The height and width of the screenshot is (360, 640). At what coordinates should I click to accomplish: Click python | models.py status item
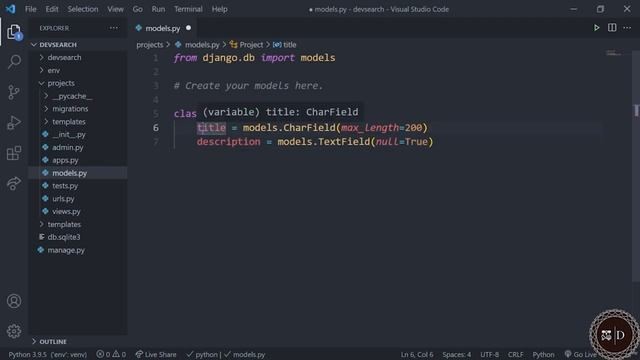pos(225,354)
